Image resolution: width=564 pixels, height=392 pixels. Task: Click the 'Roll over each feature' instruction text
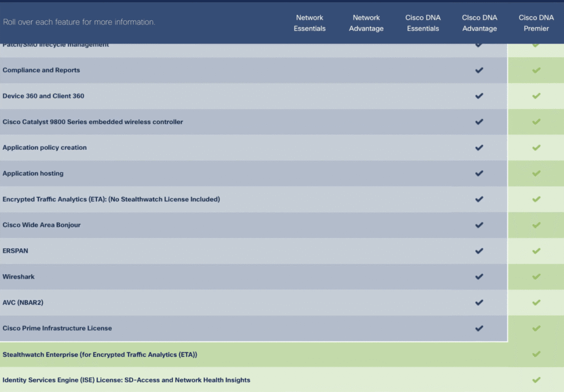click(x=79, y=23)
